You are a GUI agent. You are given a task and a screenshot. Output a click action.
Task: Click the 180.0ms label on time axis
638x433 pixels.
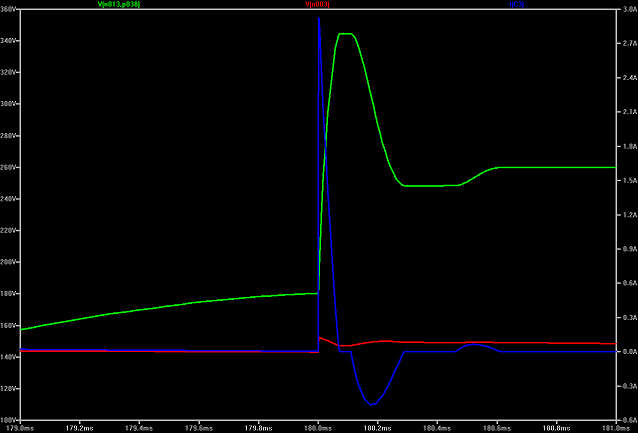tap(318, 428)
